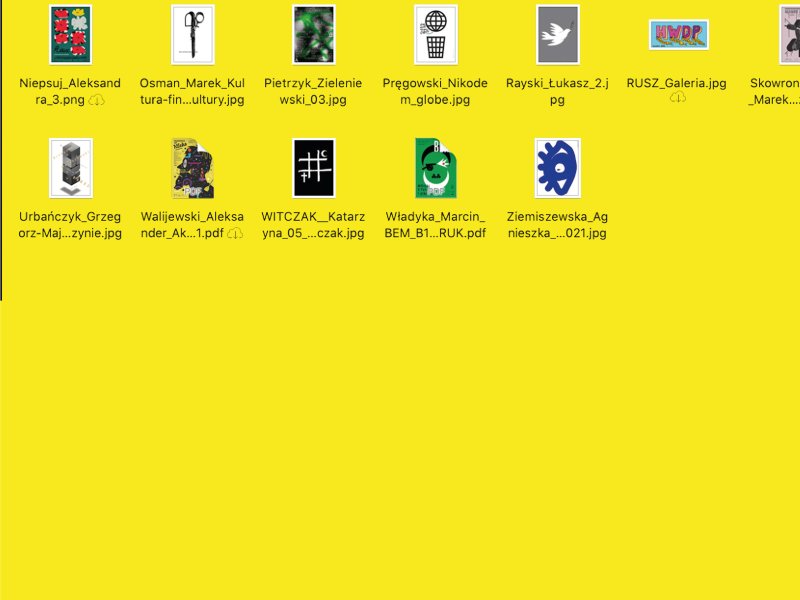The height and width of the screenshot is (600, 800).
Task: Select the Skowron_Marek poster thumbnail at right edge
Action: pyautogui.click(x=790, y=35)
